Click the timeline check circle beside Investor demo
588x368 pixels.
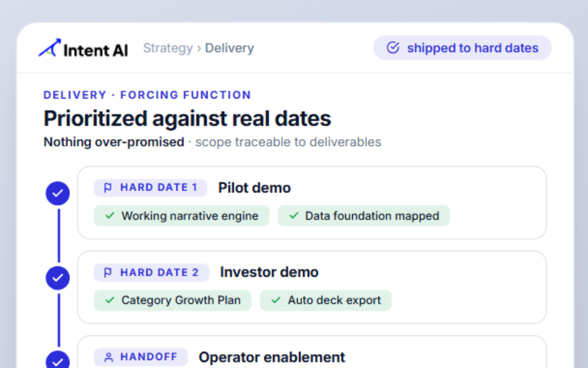click(x=58, y=278)
